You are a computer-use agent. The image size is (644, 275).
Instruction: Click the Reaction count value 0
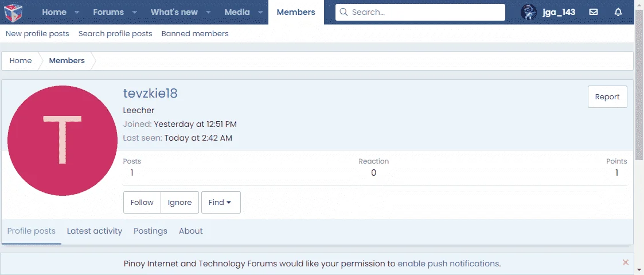(373, 173)
